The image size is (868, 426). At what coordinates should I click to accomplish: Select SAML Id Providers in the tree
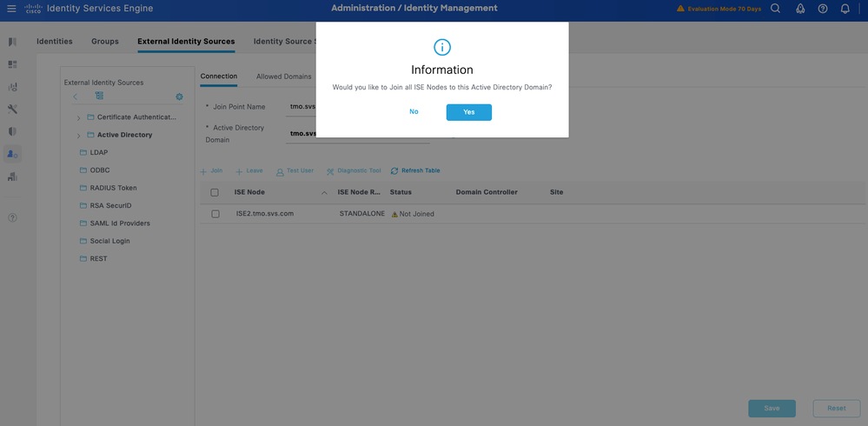120,223
